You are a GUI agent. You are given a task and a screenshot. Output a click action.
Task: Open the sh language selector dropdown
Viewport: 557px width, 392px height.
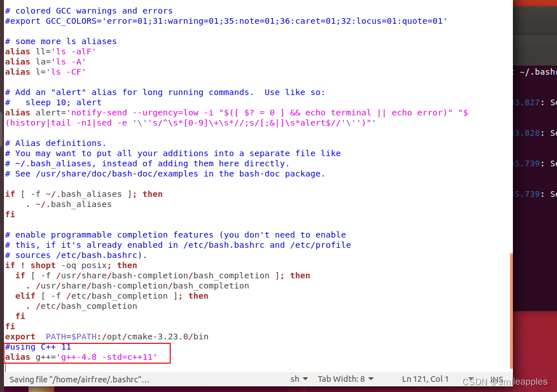coord(299,379)
